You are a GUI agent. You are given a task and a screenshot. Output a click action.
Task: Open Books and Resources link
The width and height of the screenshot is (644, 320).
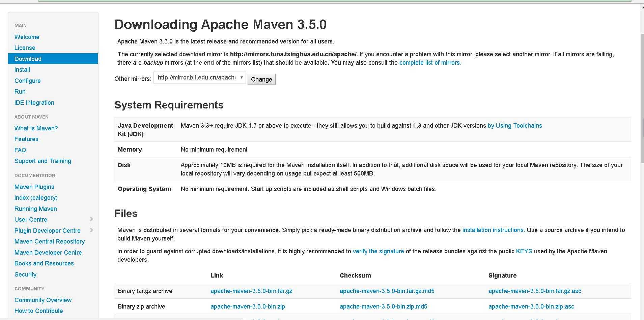(44, 263)
